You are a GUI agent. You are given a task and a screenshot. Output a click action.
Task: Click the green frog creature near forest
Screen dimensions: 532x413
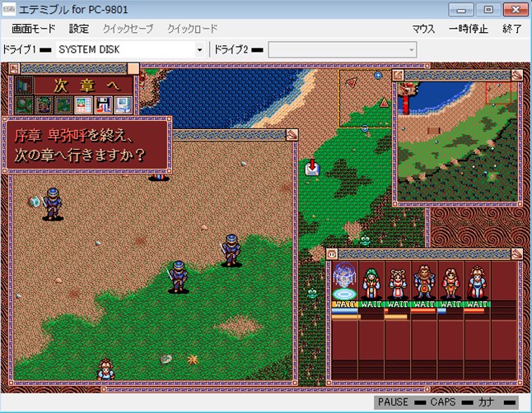point(365,241)
